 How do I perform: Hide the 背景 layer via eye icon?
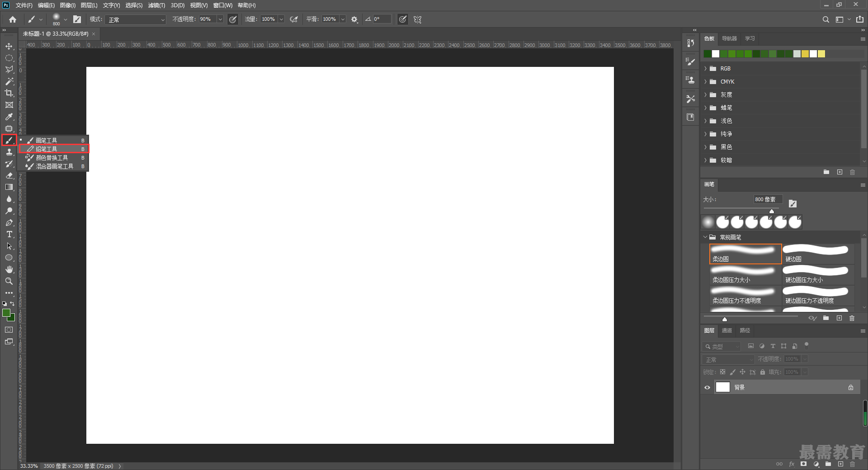coord(708,387)
